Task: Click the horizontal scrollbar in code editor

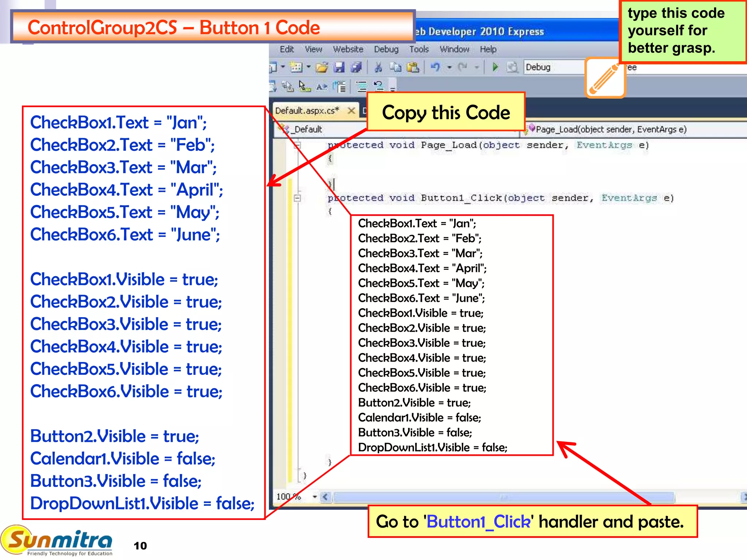Action: 503,497
